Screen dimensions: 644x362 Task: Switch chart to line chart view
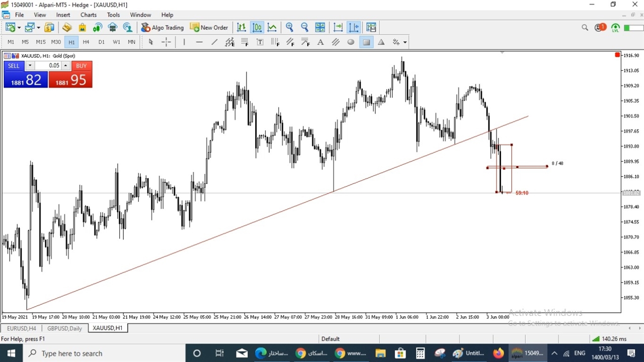[272, 28]
